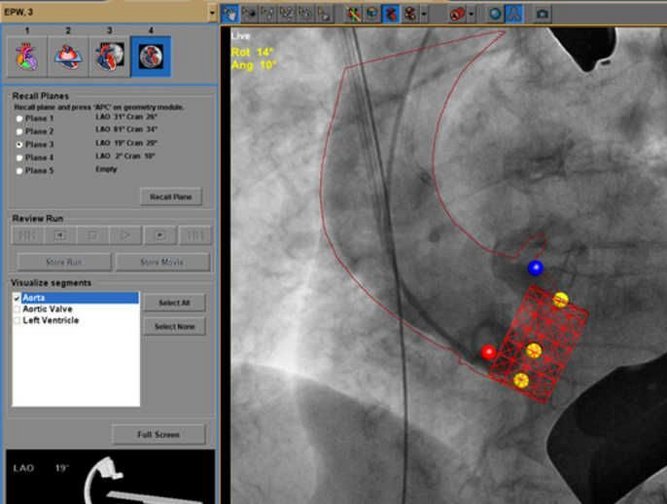
Task: Click the C-arm position preview thumbnail
Action: (111, 477)
